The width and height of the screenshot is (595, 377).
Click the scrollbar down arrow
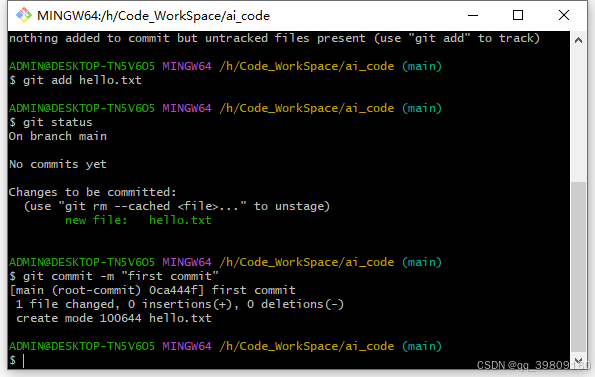tap(578, 361)
